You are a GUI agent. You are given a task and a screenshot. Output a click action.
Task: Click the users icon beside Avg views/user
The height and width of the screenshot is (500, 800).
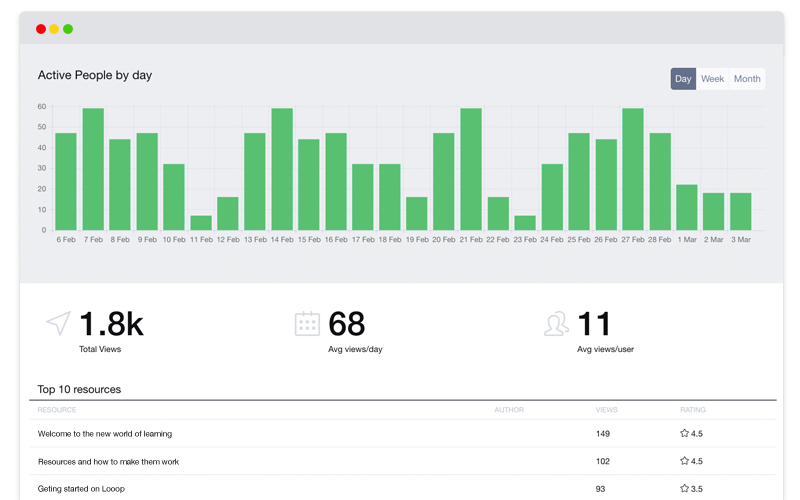(556, 323)
